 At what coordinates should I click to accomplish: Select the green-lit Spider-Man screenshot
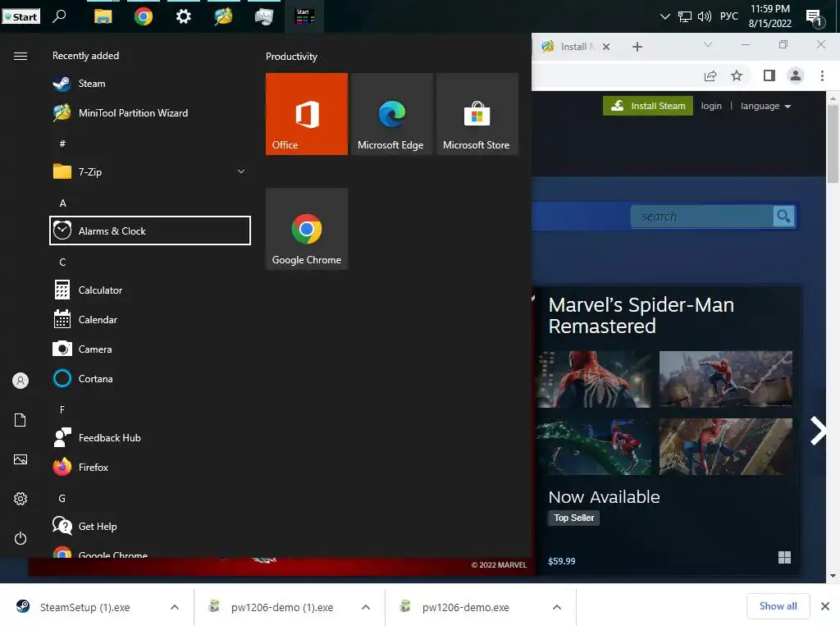594,446
